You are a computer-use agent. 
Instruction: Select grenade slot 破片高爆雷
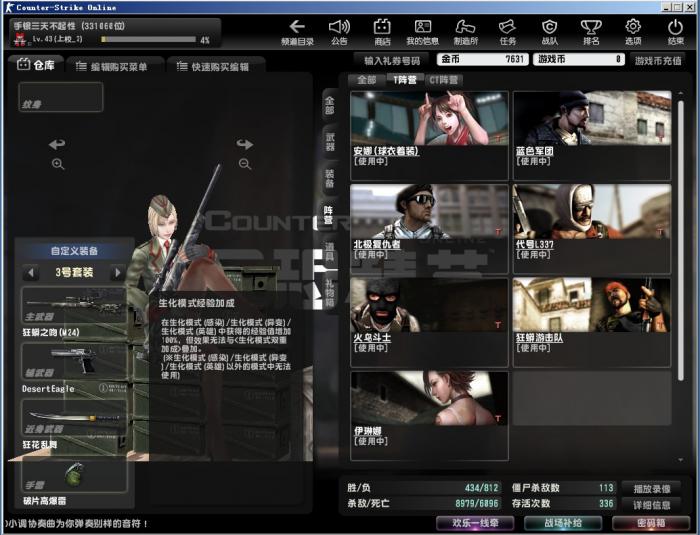(x=74, y=474)
